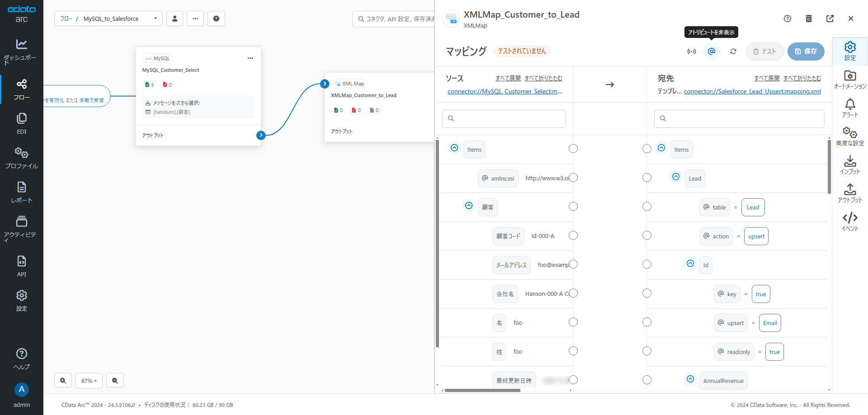
Task: Open the Profile page in the sidebar
Action: click(x=21, y=158)
